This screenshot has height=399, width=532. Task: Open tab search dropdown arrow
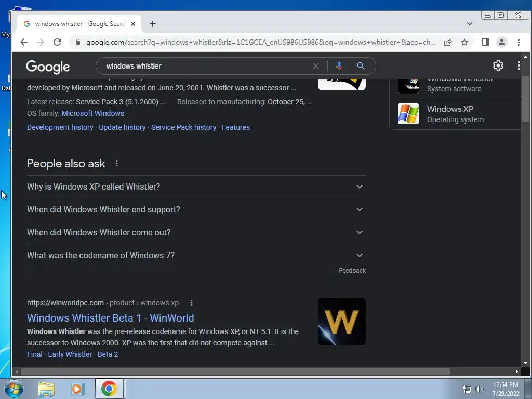(x=470, y=24)
